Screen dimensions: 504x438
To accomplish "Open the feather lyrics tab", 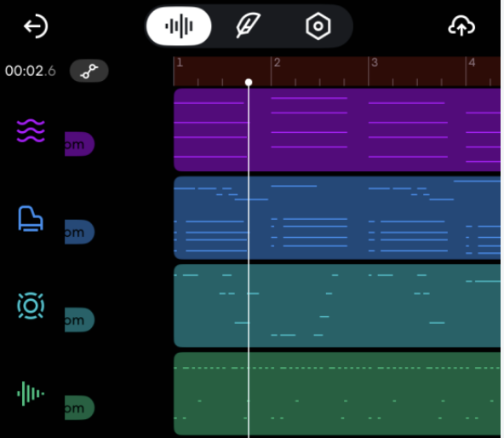I will [248, 26].
